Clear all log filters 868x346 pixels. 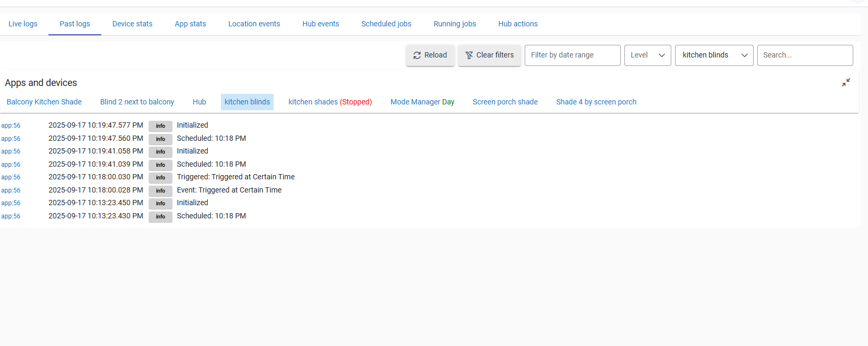(x=489, y=55)
